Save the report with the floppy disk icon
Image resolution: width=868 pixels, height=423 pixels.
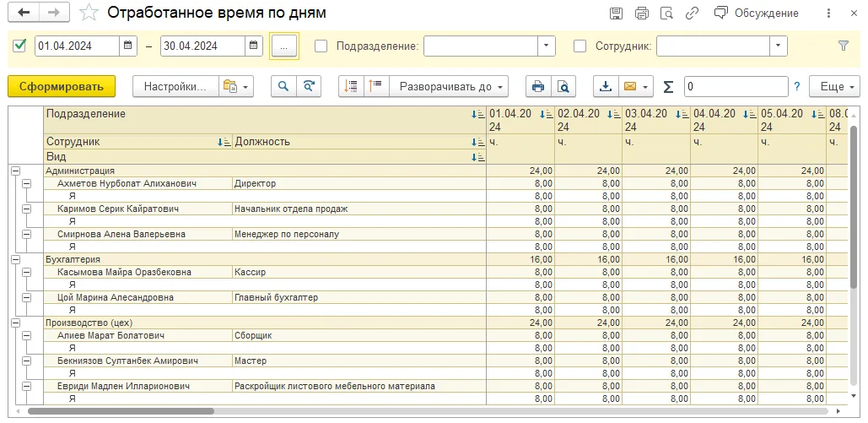click(x=616, y=14)
